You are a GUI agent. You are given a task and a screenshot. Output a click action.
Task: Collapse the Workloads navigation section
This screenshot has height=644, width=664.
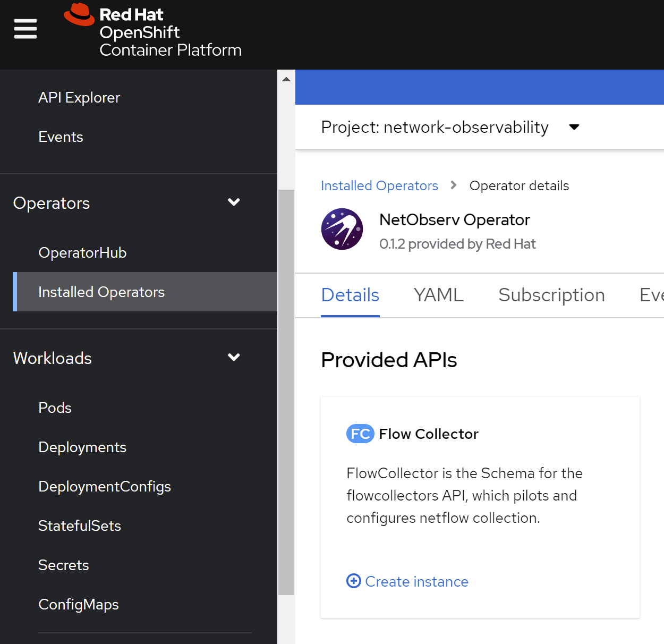coord(234,358)
